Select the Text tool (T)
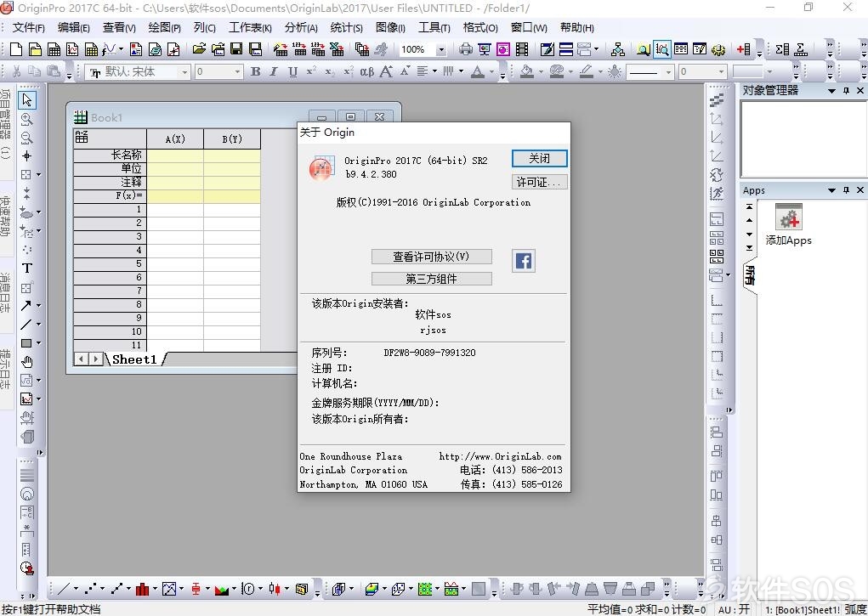Screen dimensions: 868x616 pyautogui.click(x=26, y=268)
